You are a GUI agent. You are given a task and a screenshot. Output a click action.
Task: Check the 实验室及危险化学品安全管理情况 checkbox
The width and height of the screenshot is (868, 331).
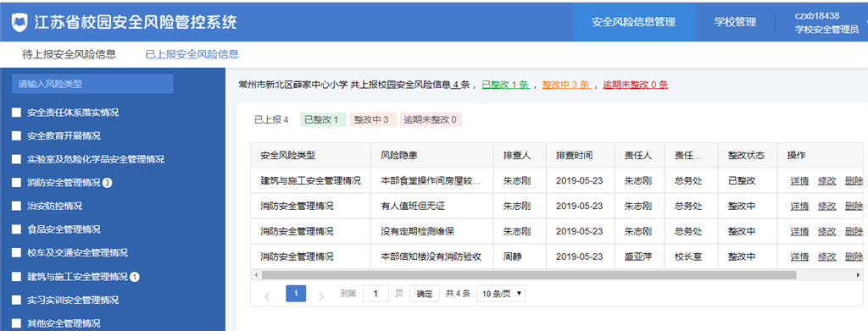[16, 159]
